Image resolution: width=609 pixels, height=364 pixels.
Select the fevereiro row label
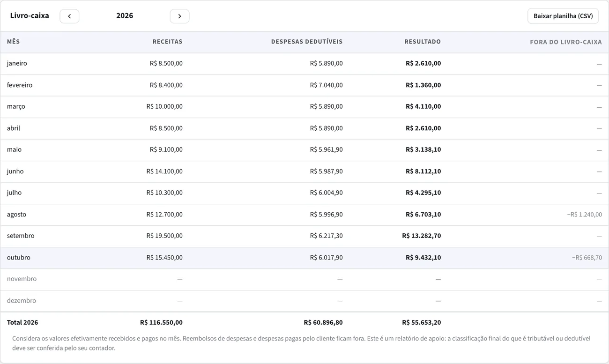[20, 85]
